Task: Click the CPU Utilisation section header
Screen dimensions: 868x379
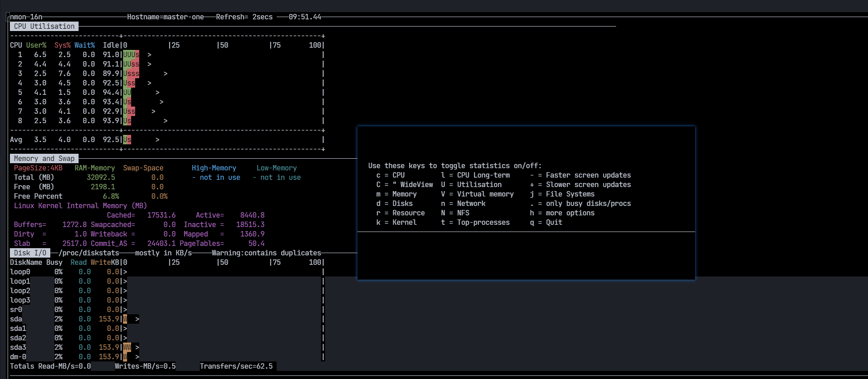Action: pyautogui.click(x=44, y=26)
